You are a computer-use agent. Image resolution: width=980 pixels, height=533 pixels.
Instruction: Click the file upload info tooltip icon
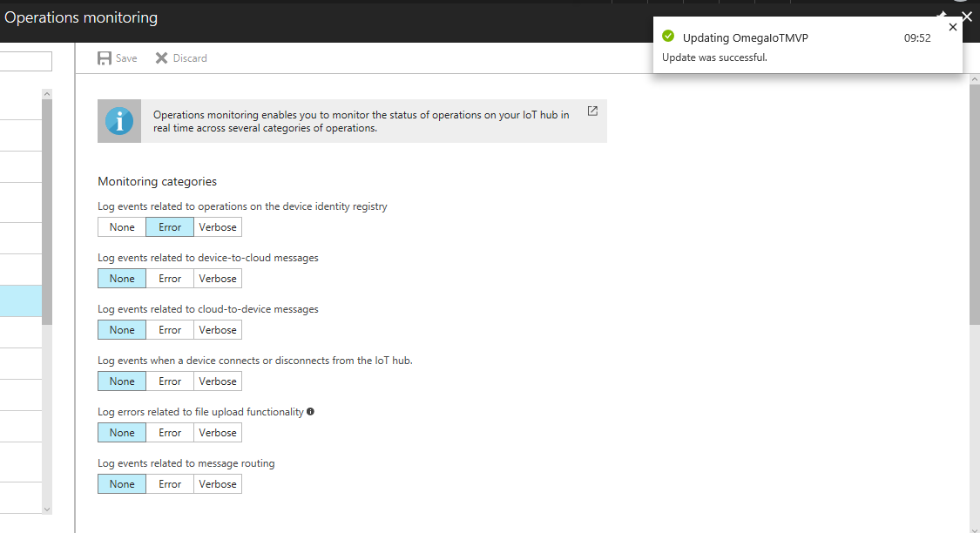[x=311, y=412]
